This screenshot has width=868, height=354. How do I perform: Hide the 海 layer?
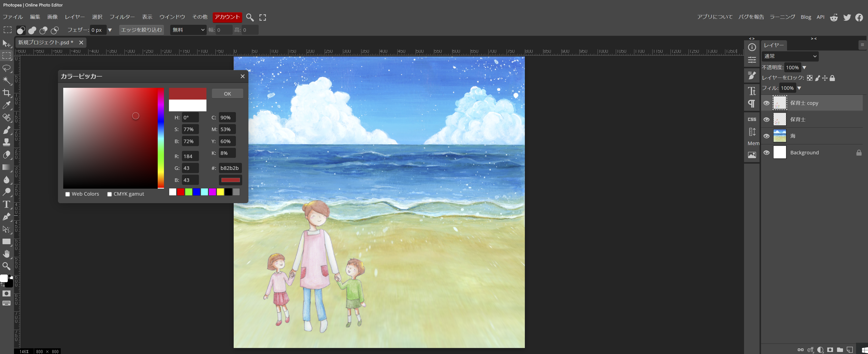tap(766, 136)
